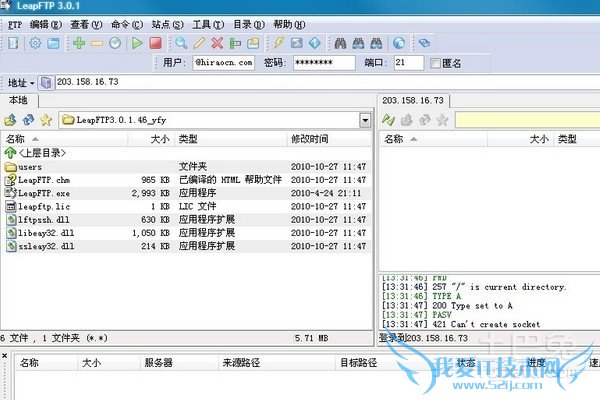
Task: Refresh the local pane listing
Action: 28,120
